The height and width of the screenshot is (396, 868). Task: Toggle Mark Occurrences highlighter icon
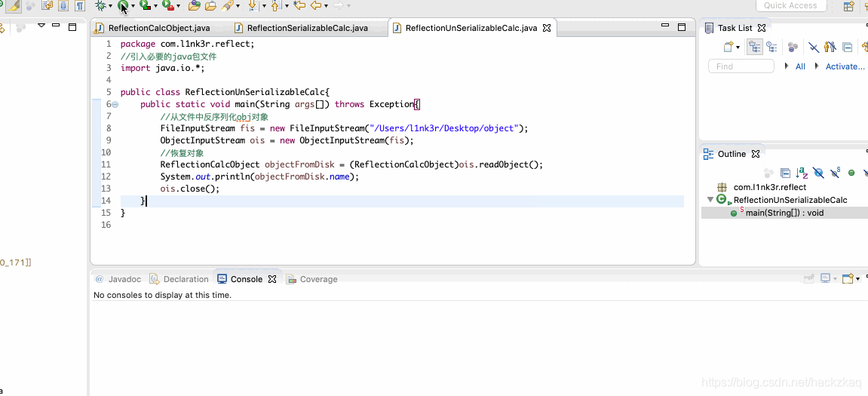[14, 5]
